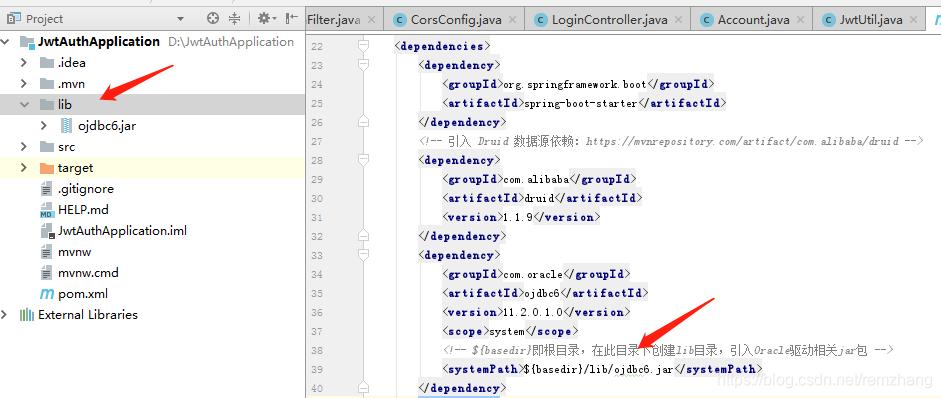Viewport: 941px width, 398px height.
Task: Select mvnw.cmd in the project tree
Action: tap(88, 273)
